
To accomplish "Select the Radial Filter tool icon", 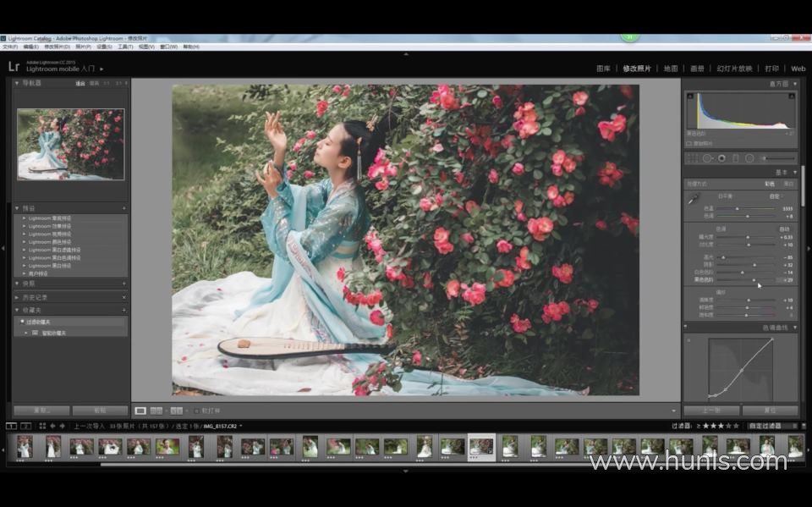I will [x=749, y=158].
